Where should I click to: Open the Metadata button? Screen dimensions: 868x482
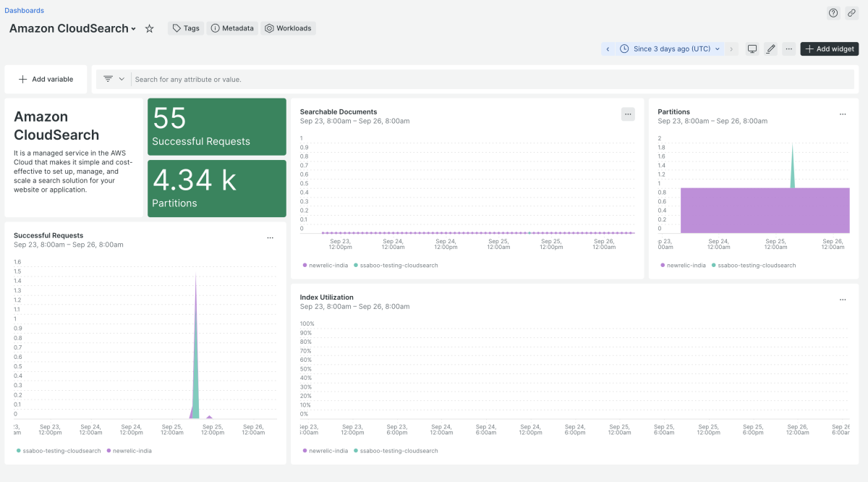(232, 28)
